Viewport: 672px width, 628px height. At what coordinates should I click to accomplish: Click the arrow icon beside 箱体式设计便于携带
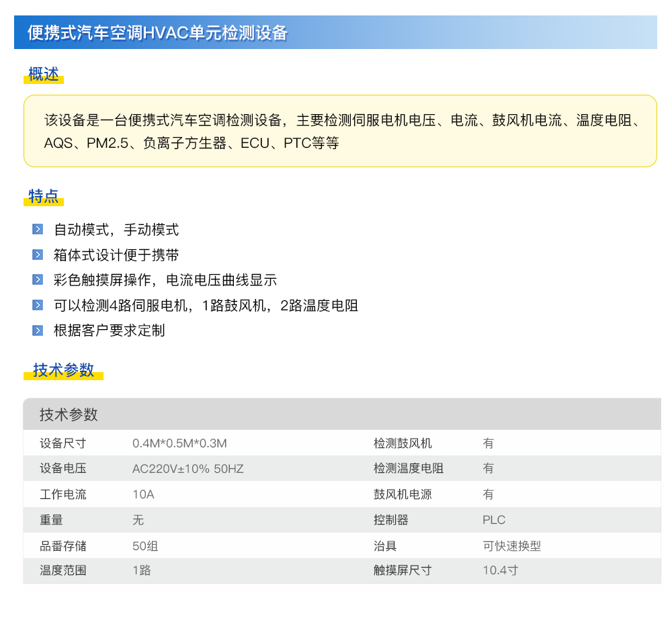pyautogui.click(x=38, y=255)
